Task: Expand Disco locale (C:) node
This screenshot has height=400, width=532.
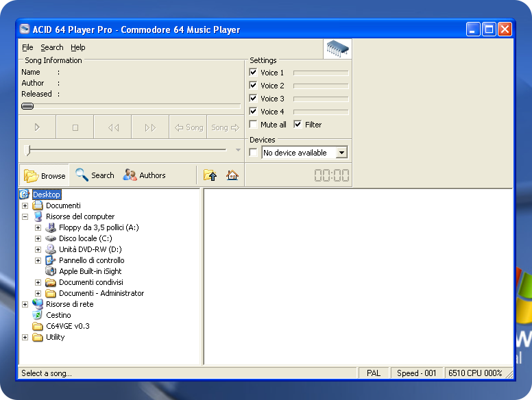Action: [x=38, y=238]
